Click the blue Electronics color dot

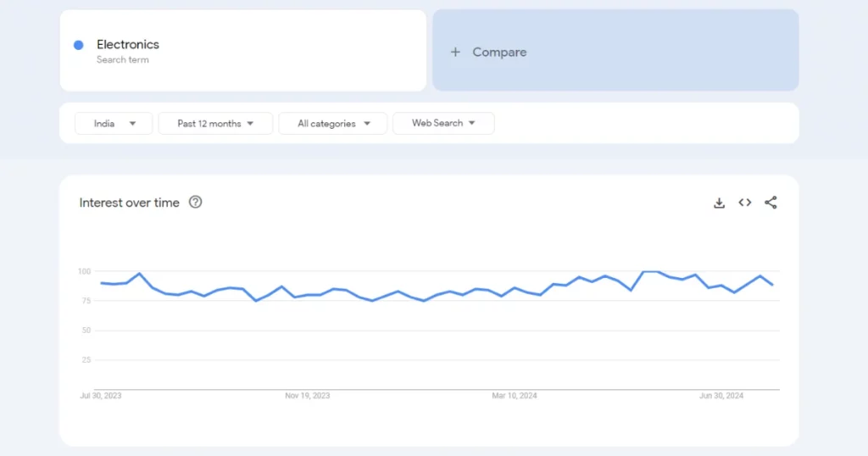click(x=79, y=45)
